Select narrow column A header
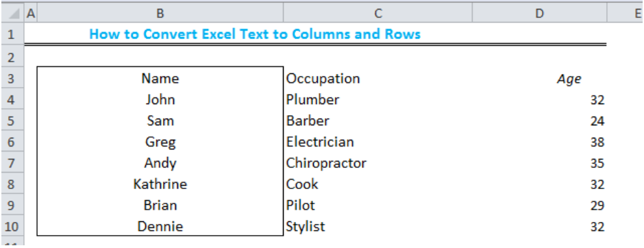Screen dimensions: 644x248 [31, 14]
